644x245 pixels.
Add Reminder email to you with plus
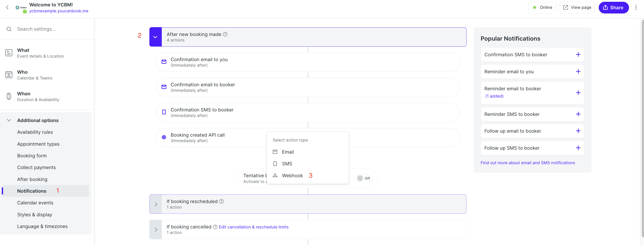pos(578,72)
